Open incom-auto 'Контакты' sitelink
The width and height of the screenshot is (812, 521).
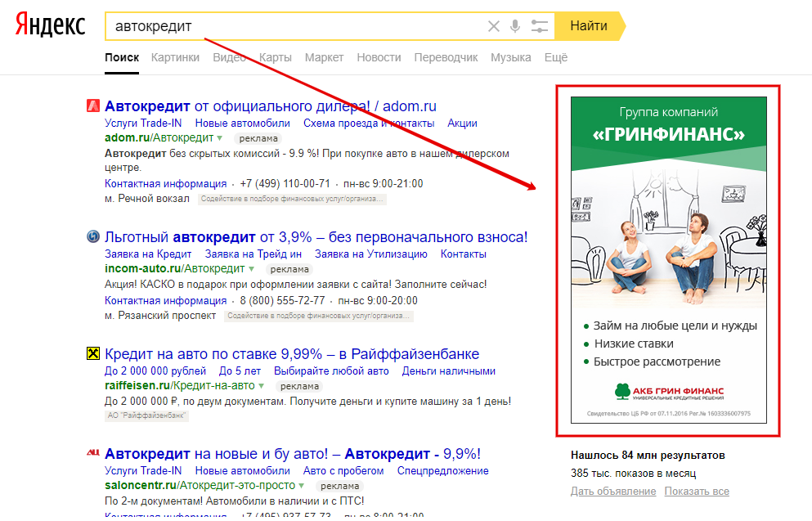click(x=464, y=254)
